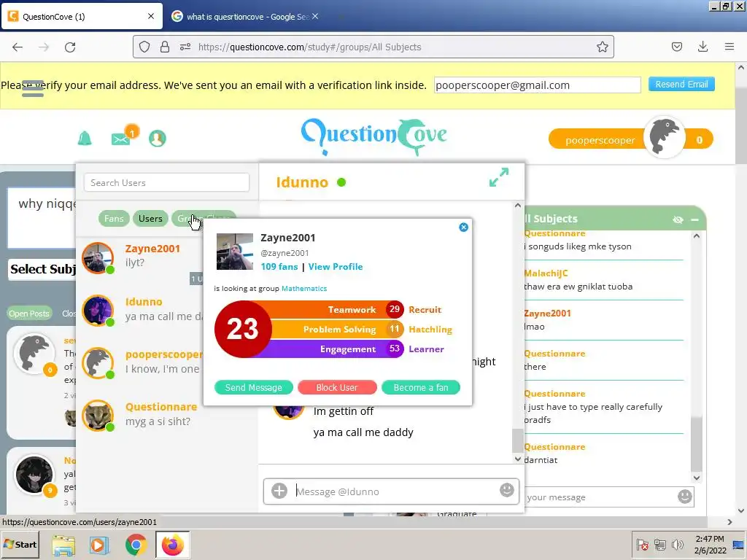Open the notifications bell icon
Viewport: 747px width, 560px height.
click(x=85, y=138)
